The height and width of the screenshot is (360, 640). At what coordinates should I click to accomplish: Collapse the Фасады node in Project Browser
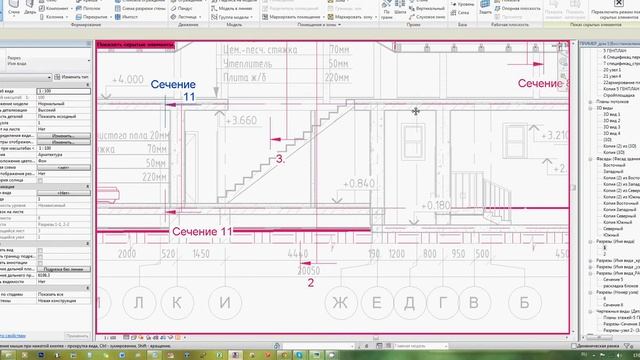click(x=590, y=159)
